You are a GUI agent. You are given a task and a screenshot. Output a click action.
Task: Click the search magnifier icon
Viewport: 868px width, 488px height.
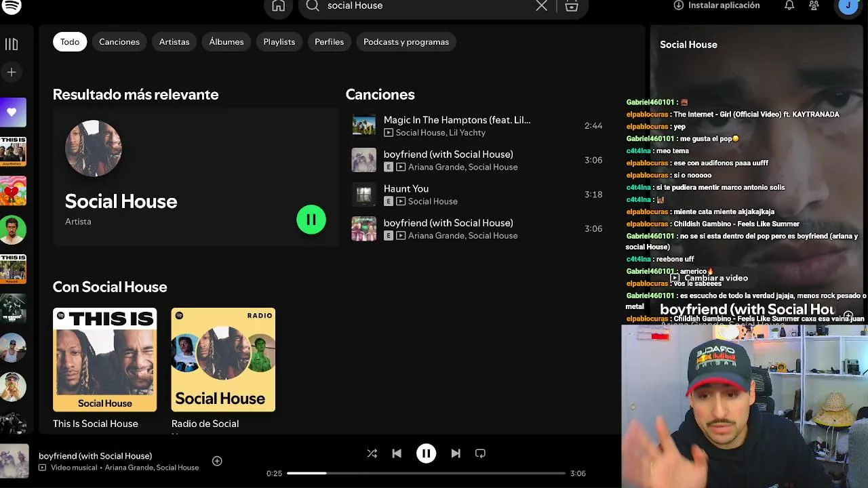click(x=313, y=5)
